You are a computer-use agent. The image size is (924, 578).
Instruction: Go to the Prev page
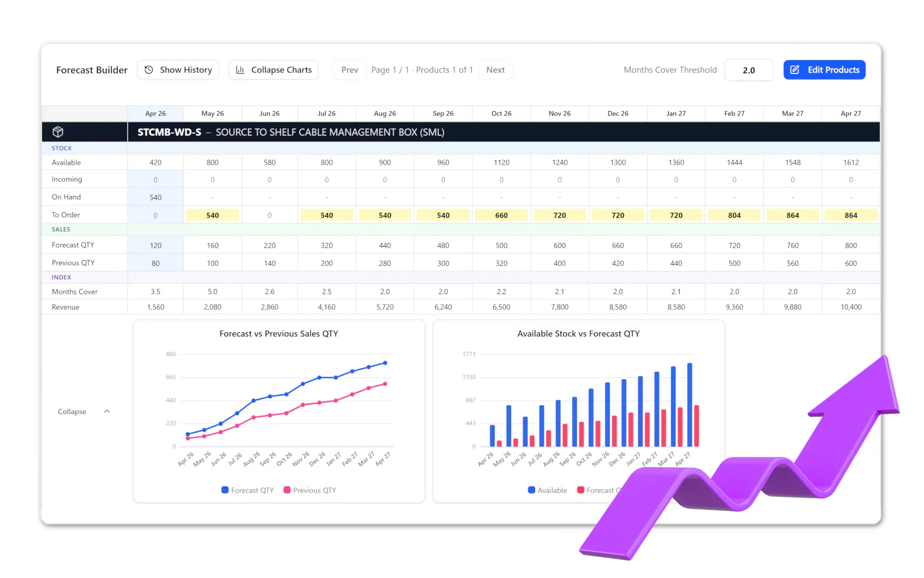(x=350, y=70)
